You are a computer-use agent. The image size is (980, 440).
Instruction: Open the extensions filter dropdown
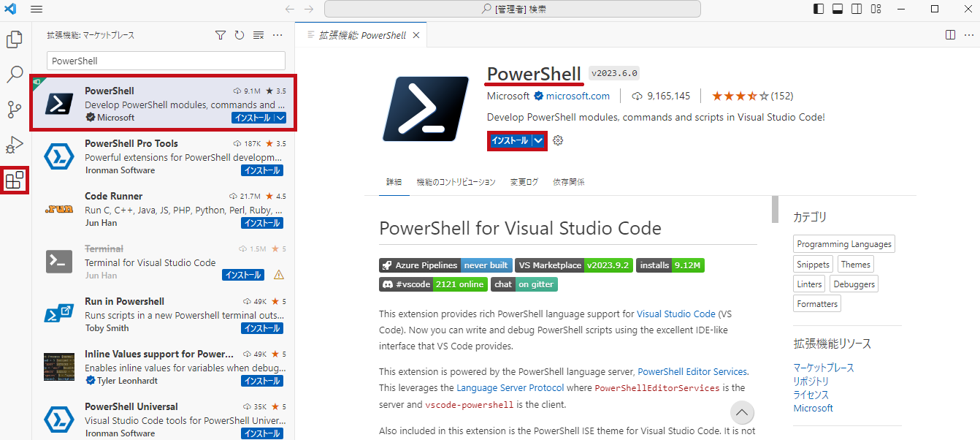point(221,35)
